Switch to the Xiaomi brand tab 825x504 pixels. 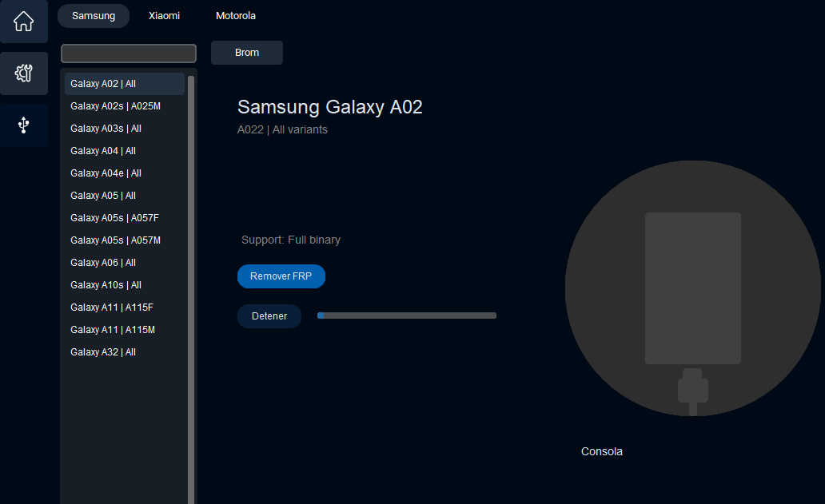[164, 16]
